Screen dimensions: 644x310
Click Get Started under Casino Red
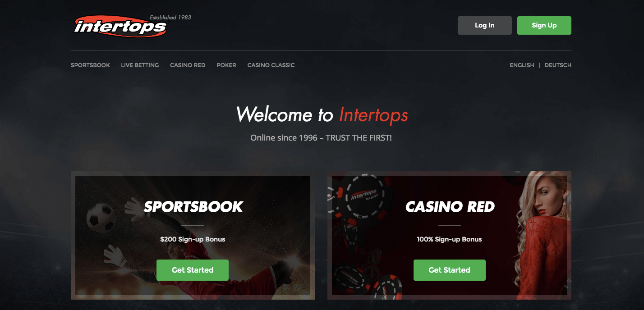point(450,270)
